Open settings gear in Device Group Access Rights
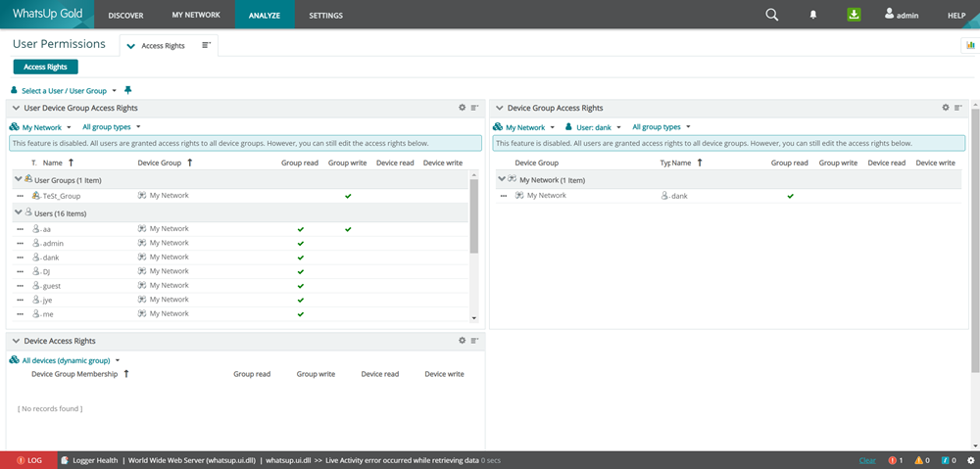980x469 pixels. 946,108
